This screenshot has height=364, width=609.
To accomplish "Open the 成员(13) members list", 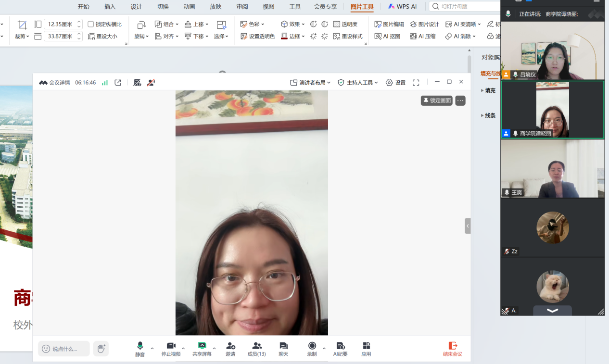I will pyautogui.click(x=257, y=348).
